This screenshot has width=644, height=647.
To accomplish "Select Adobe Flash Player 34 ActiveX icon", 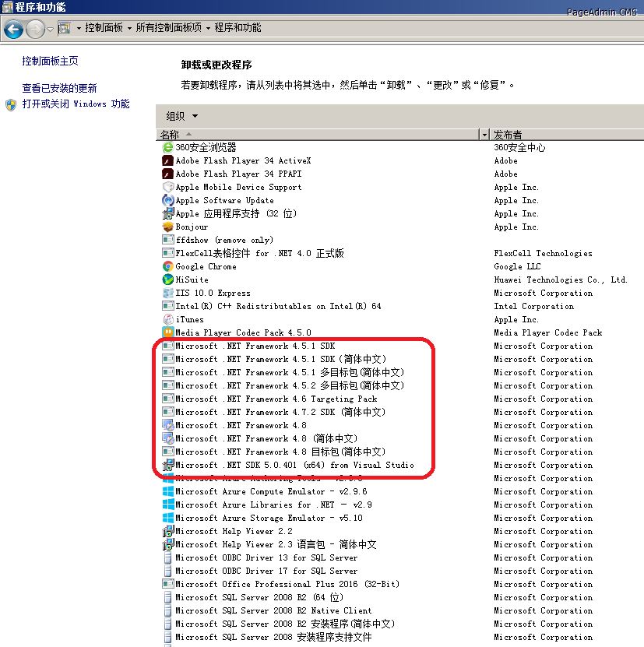I will point(167,161).
